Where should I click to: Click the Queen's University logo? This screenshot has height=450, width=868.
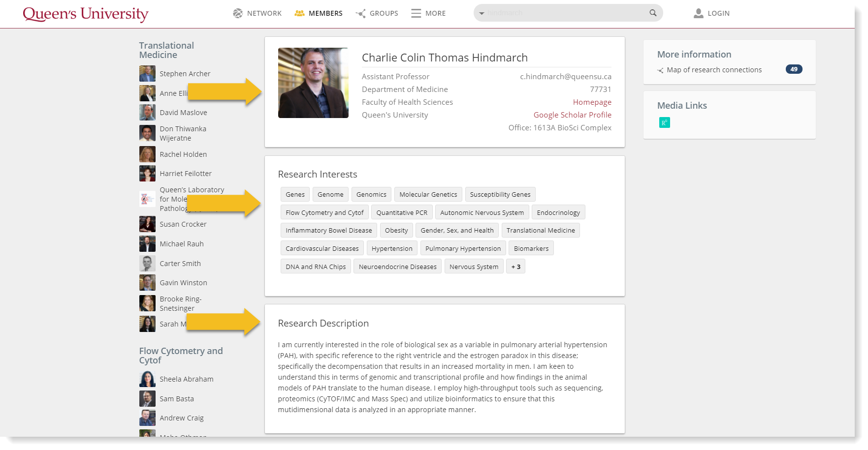click(86, 14)
